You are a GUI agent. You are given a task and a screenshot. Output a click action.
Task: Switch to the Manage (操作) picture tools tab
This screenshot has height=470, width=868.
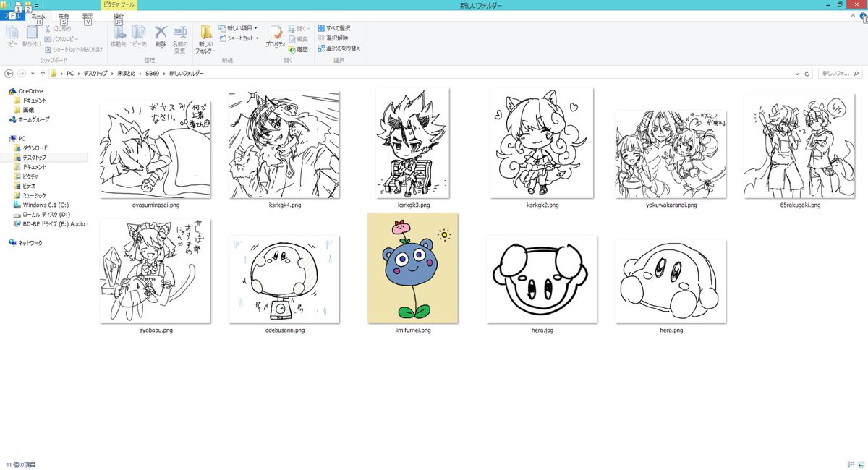[x=119, y=15]
